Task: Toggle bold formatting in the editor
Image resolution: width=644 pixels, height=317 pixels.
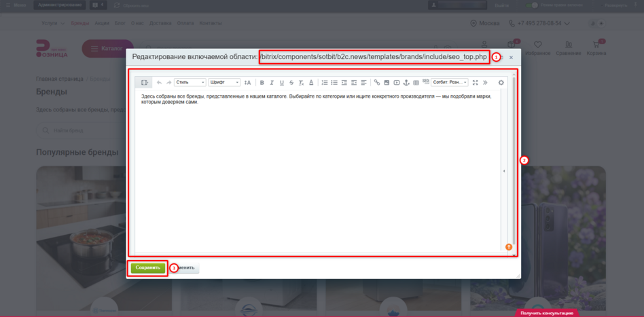Action: 262,83
